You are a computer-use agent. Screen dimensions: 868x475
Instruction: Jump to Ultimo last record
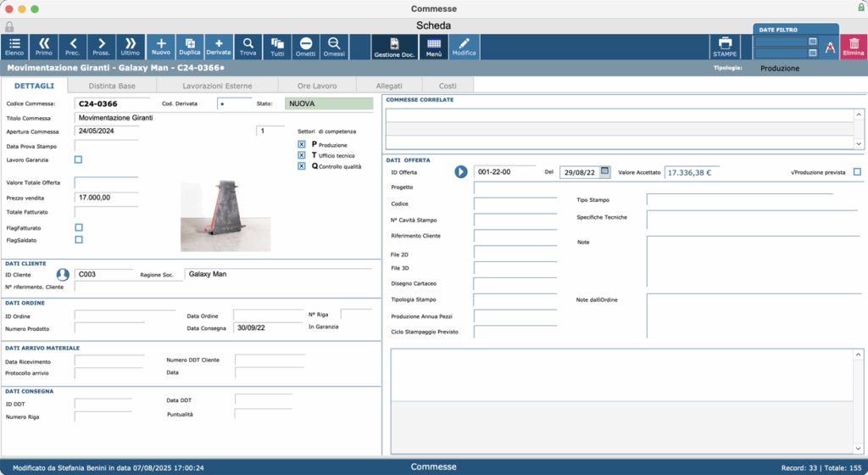click(131, 47)
